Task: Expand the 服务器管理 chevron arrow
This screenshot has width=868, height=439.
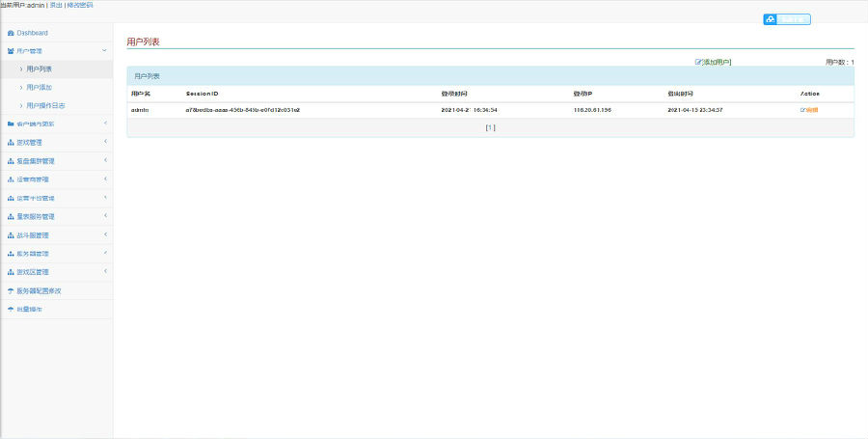Action: tap(104, 254)
